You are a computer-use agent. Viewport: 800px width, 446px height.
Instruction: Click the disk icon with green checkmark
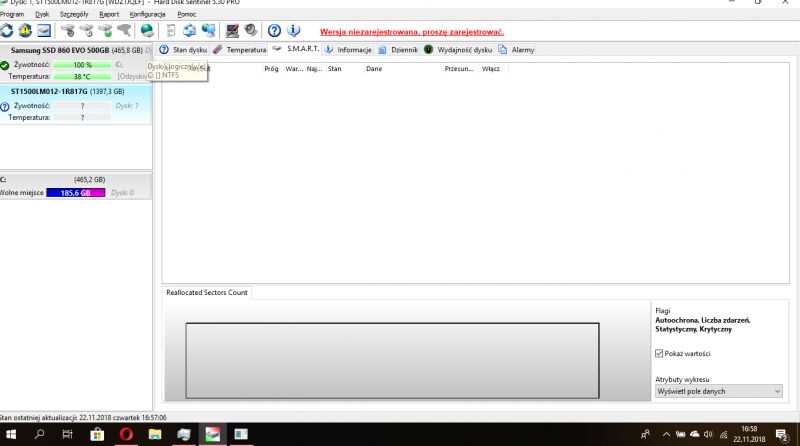[105, 31]
